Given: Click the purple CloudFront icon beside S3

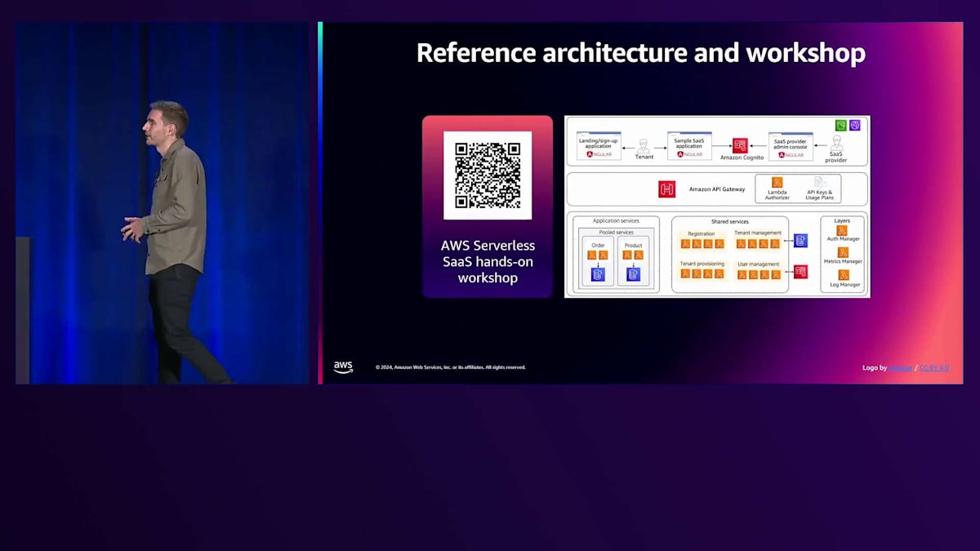Looking at the screenshot, I should [854, 125].
